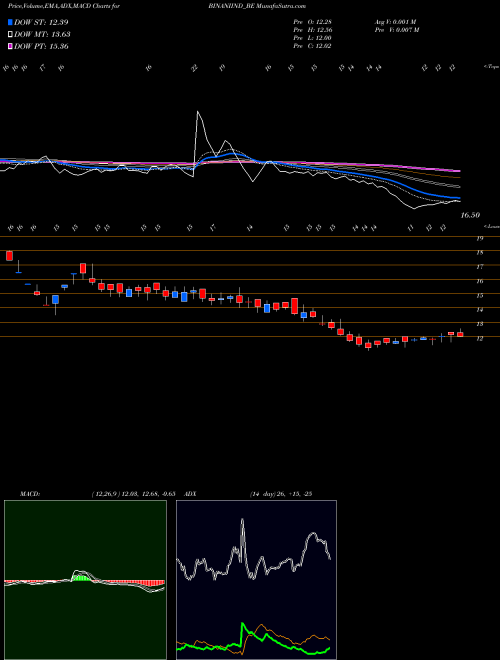Click the 'Pre H: 12.36' value
500x660 pixels.
coord(314,30)
